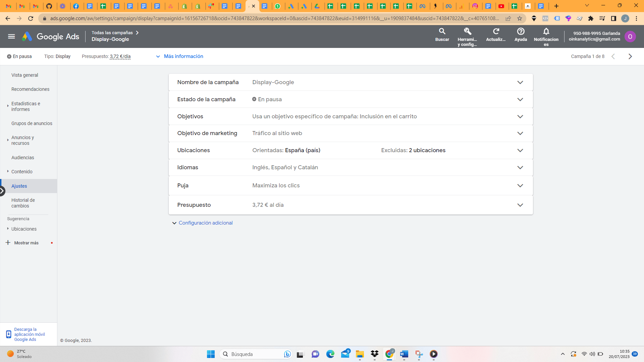Open the account profile avatar
This screenshot has height=362, width=644.
(x=631, y=36)
